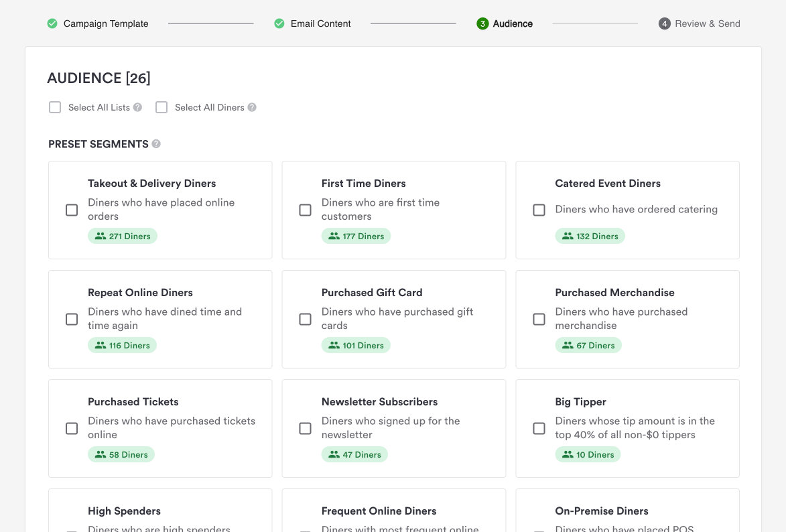Viewport: 786px width, 532px height.
Task: Go to the Campaign Template step
Action: 106,23
